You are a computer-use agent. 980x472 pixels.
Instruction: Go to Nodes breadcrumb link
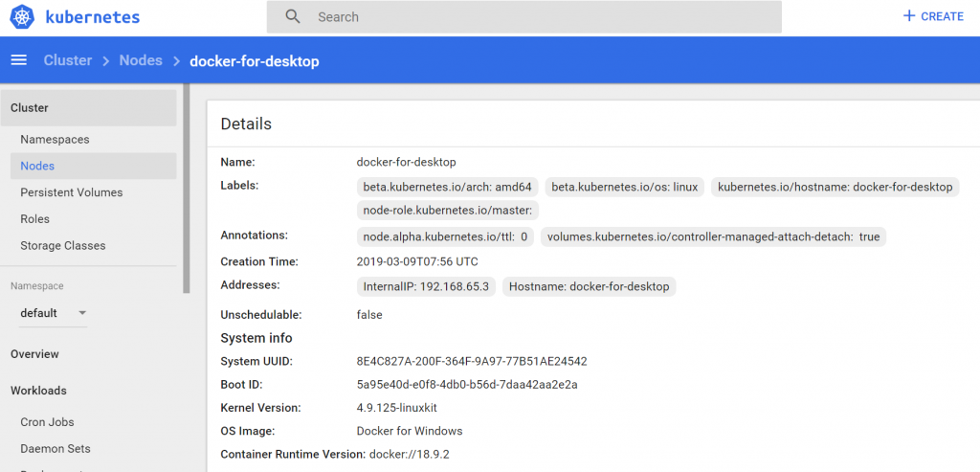(141, 60)
